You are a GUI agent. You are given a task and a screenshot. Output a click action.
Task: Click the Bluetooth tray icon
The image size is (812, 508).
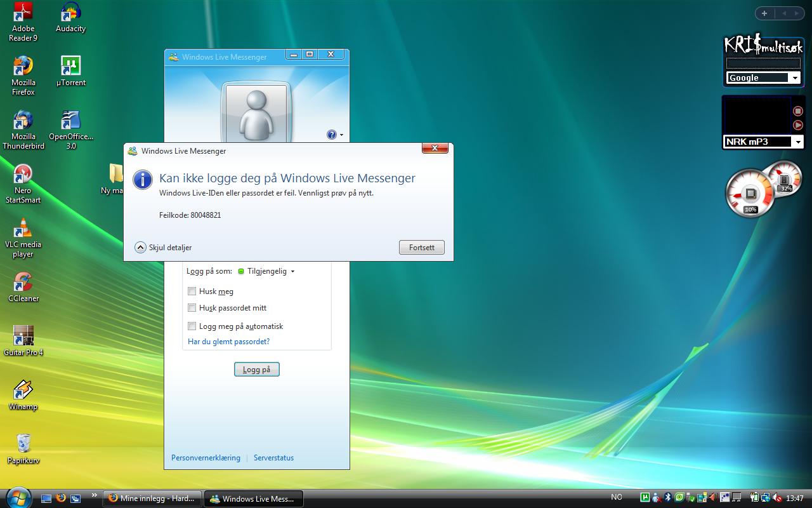pos(668,497)
